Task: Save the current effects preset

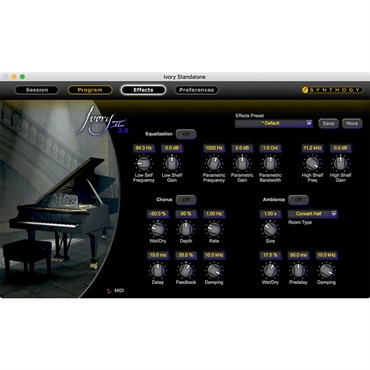Action: click(x=328, y=123)
